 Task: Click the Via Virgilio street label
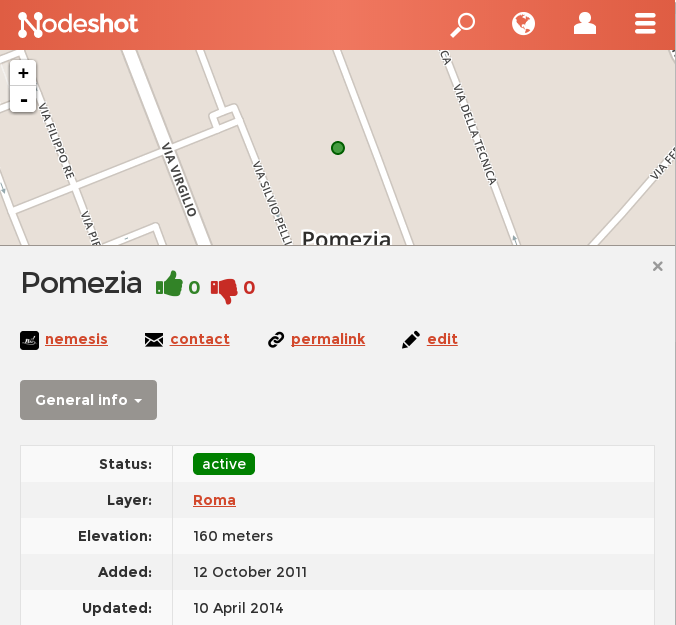point(179,179)
